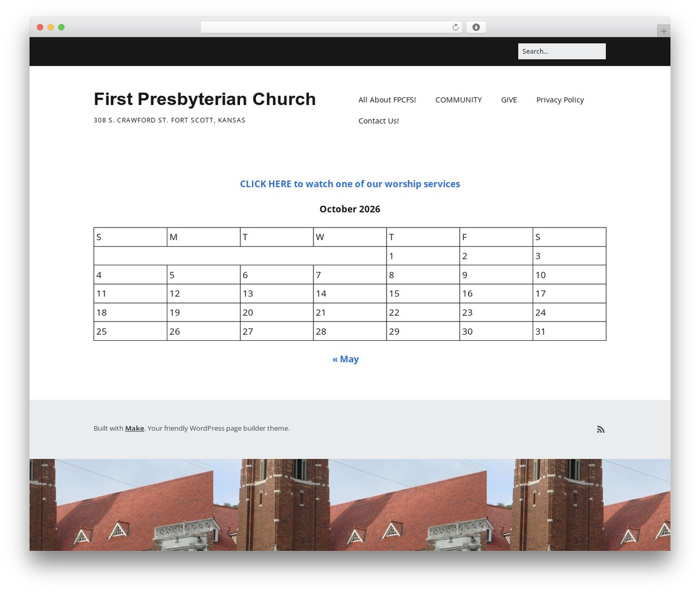700x593 pixels.
Task: Click the address tagline 308 S. Crawford St.
Action: [x=170, y=120]
